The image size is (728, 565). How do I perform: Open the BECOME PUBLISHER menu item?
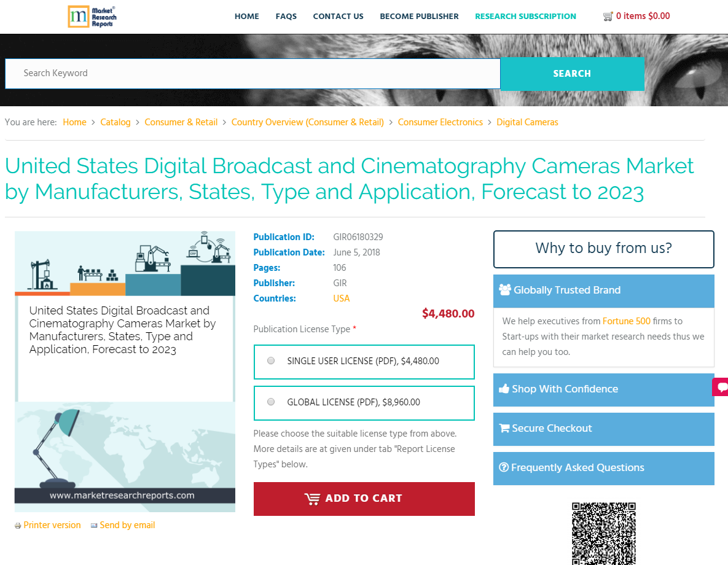pos(419,16)
